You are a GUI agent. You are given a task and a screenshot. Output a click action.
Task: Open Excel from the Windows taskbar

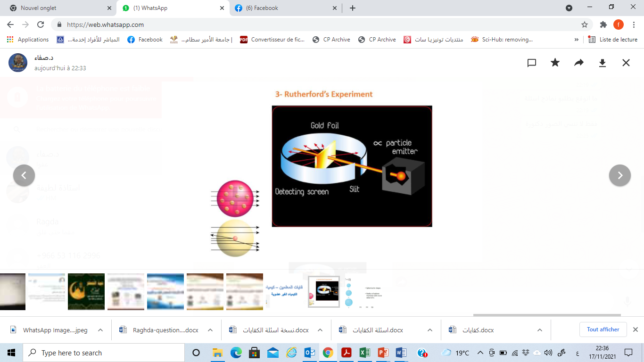[x=364, y=353]
